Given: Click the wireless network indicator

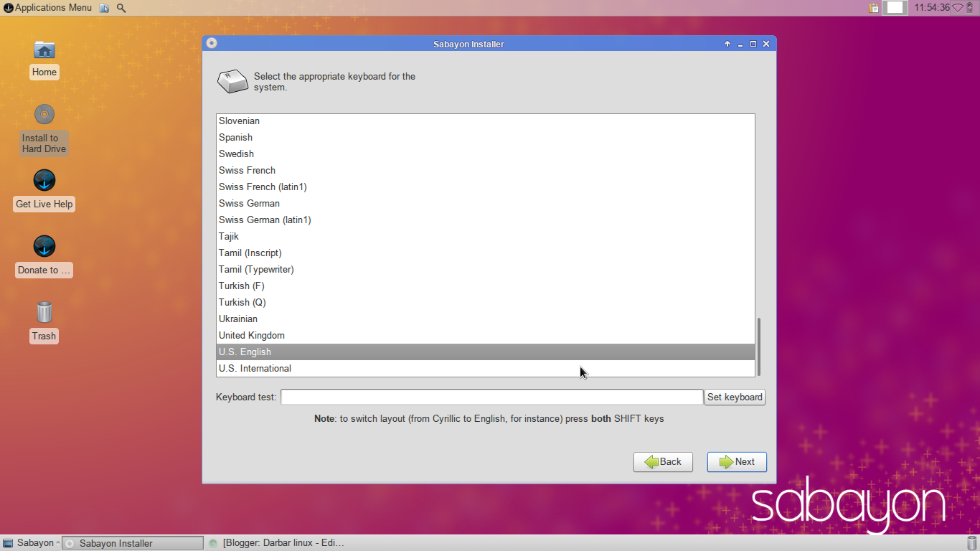Looking at the screenshot, I should [x=957, y=8].
